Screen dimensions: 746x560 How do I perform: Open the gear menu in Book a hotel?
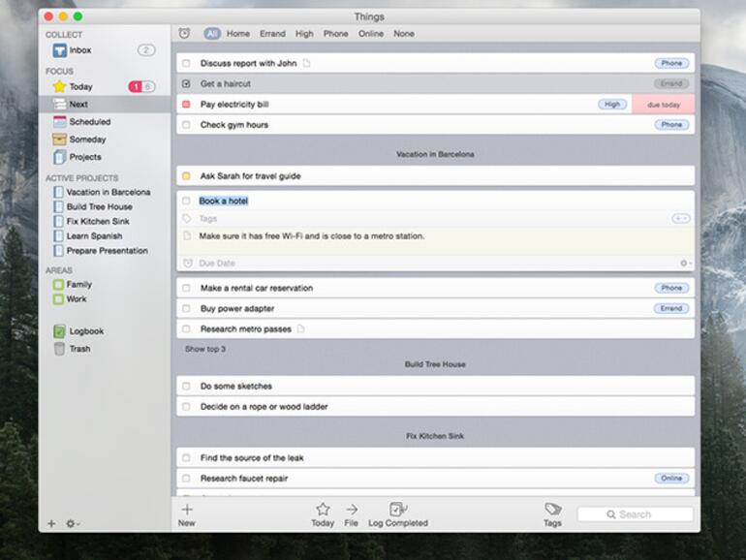684,264
